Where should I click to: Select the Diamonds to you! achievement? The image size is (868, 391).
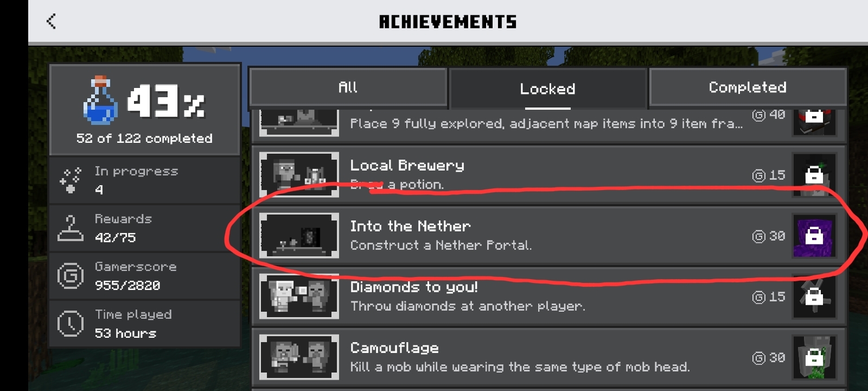click(x=548, y=297)
